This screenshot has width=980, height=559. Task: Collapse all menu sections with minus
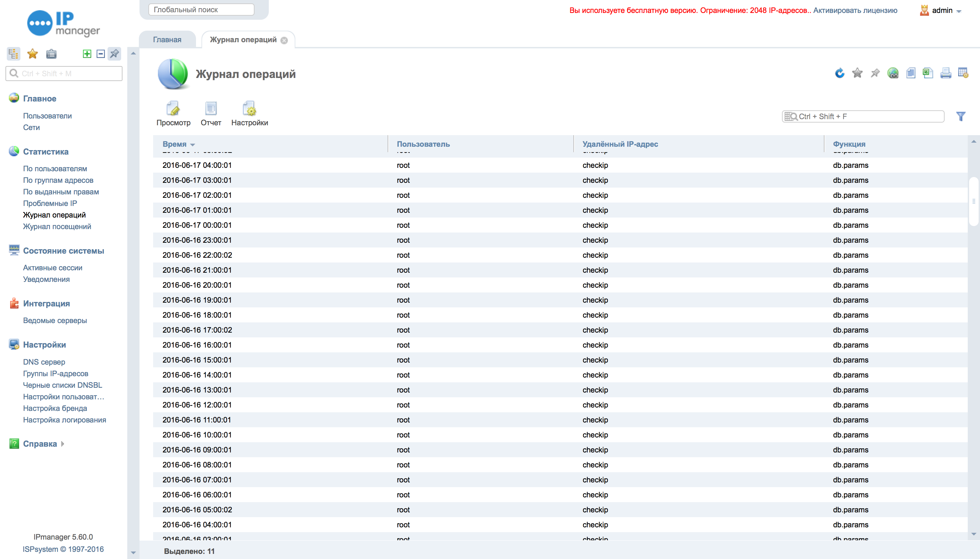[100, 54]
